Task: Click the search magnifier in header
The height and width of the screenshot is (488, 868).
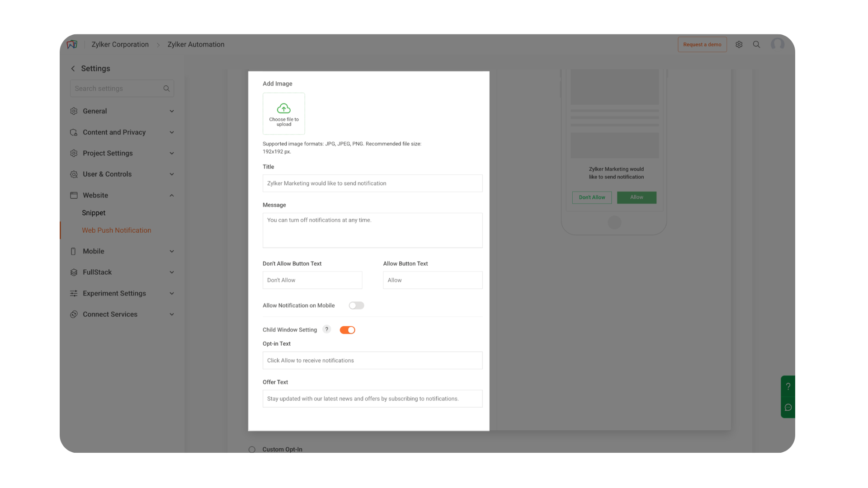Action: click(x=756, y=44)
